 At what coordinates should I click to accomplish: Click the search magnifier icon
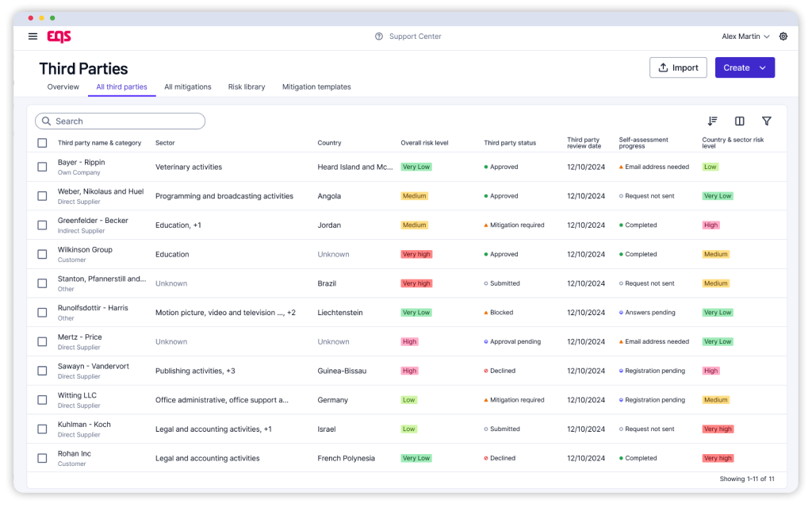point(47,121)
